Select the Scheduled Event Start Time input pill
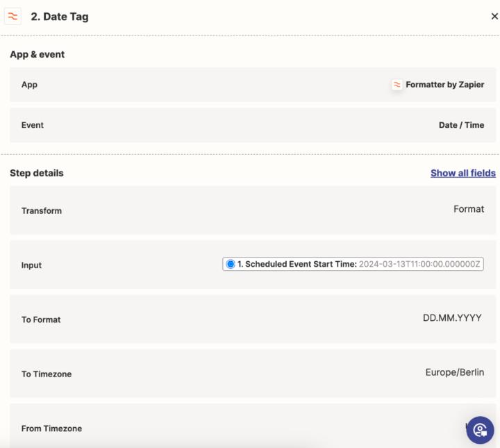Screen dimensions: 500x448 point(353,264)
